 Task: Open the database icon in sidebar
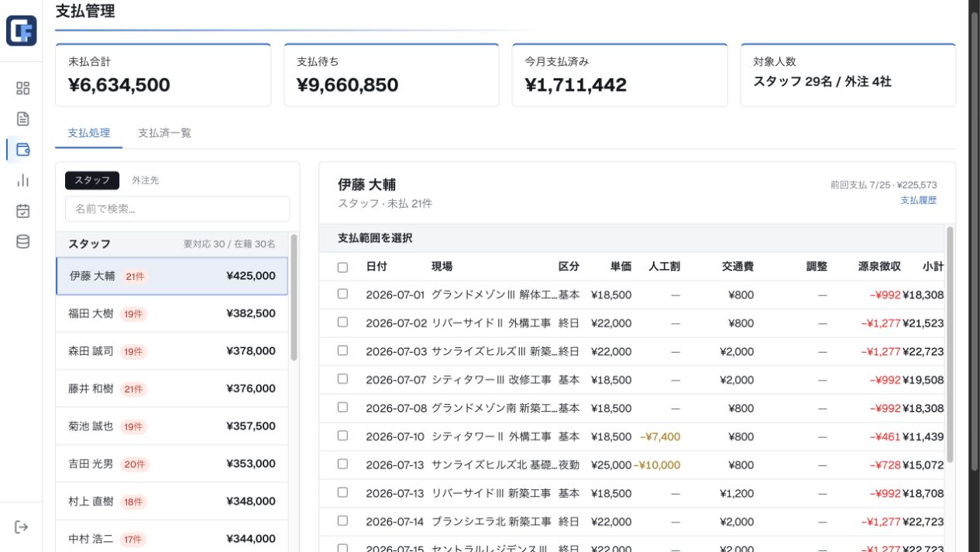[22, 241]
